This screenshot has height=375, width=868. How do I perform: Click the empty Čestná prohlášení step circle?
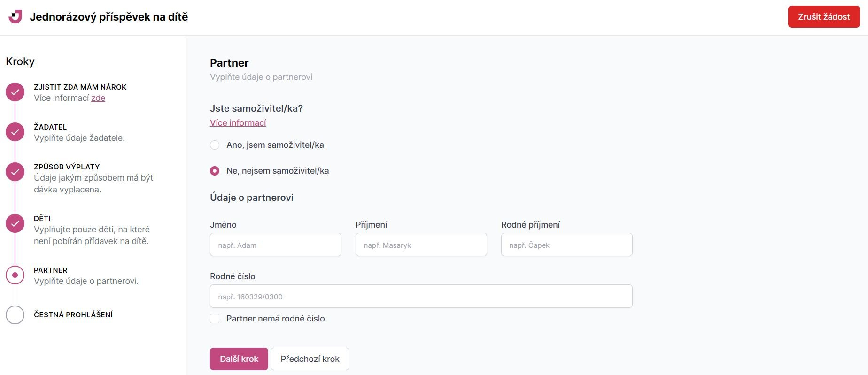pyautogui.click(x=15, y=315)
